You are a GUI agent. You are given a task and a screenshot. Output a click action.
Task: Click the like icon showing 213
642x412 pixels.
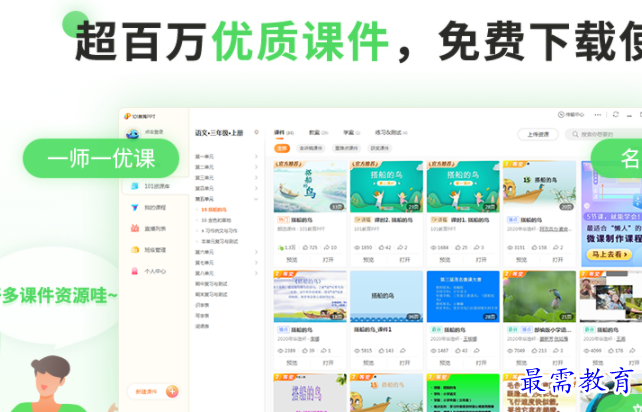(535, 351)
